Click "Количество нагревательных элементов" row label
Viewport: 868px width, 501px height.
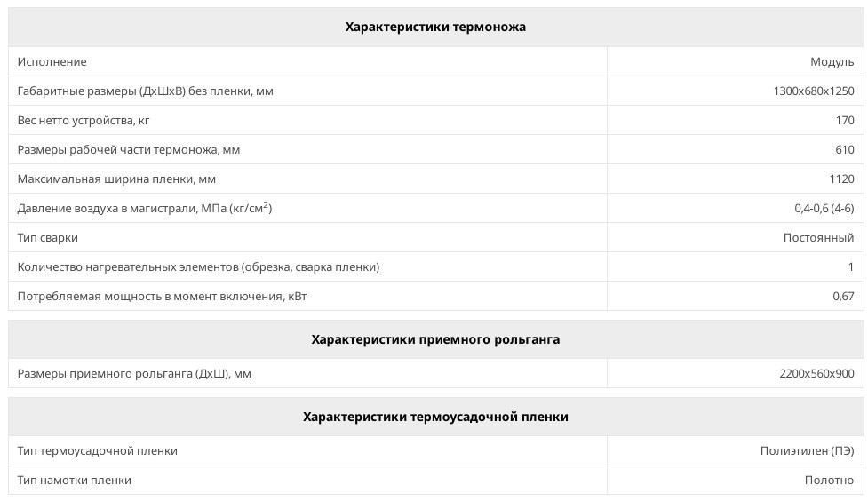tap(198, 267)
